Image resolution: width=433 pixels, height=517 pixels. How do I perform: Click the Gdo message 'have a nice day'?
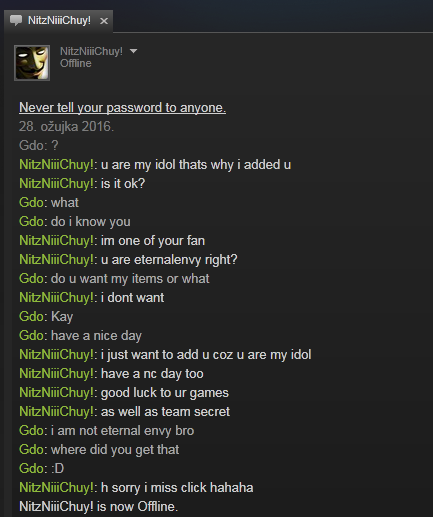[x=96, y=336]
